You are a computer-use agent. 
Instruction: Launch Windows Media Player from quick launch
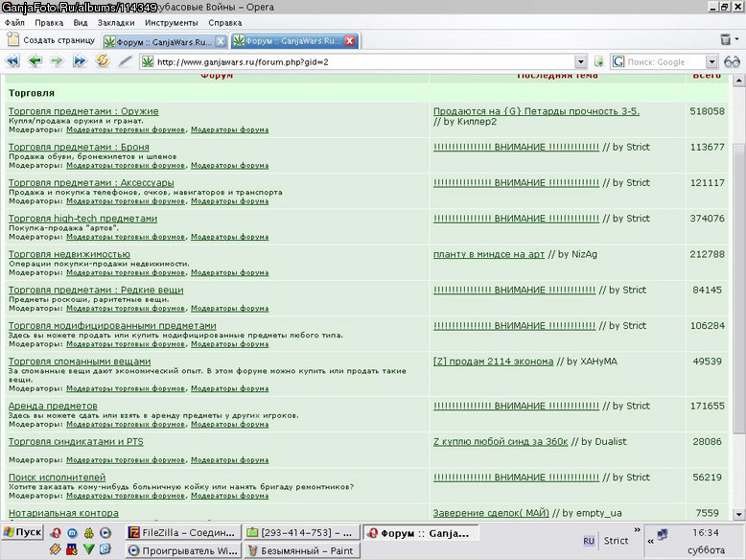tap(105, 533)
